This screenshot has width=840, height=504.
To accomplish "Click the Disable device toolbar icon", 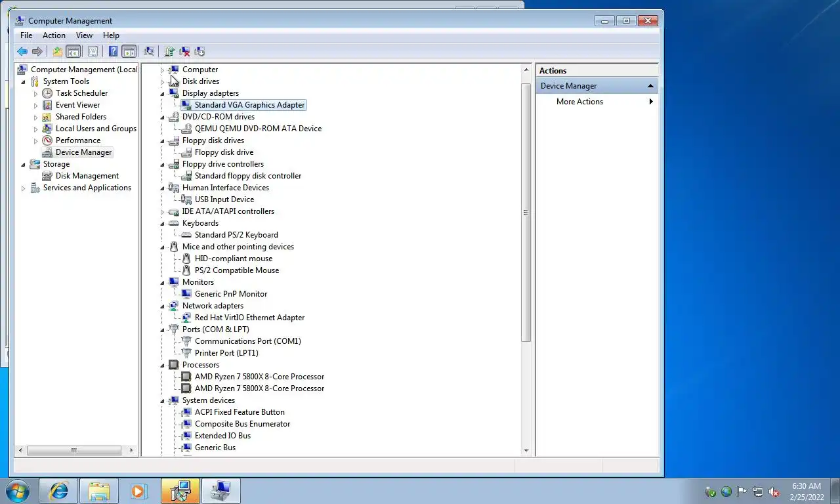I will 199,51.
